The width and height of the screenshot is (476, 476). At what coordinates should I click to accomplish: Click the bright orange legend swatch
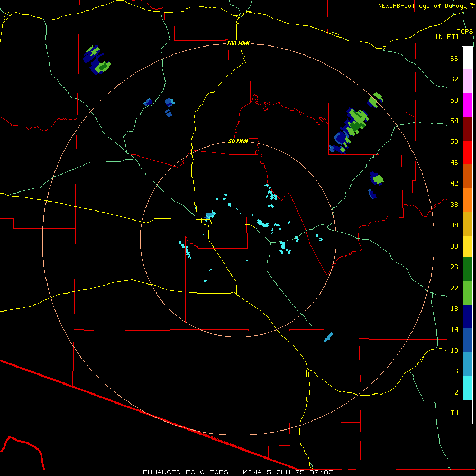[x=467, y=200]
